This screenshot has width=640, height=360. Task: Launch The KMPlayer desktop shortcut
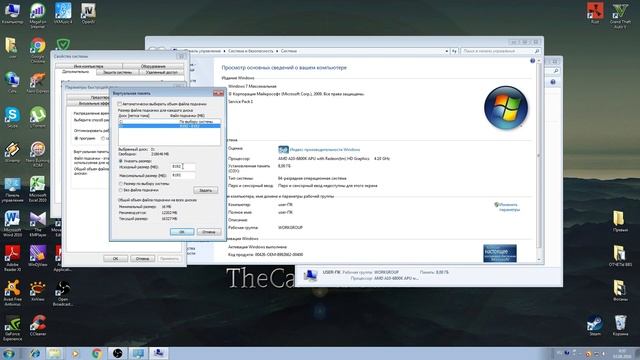pos(38,224)
